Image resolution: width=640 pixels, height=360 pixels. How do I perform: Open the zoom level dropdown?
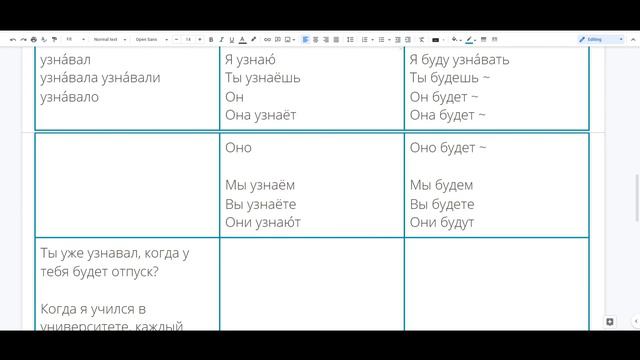[76, 40]
